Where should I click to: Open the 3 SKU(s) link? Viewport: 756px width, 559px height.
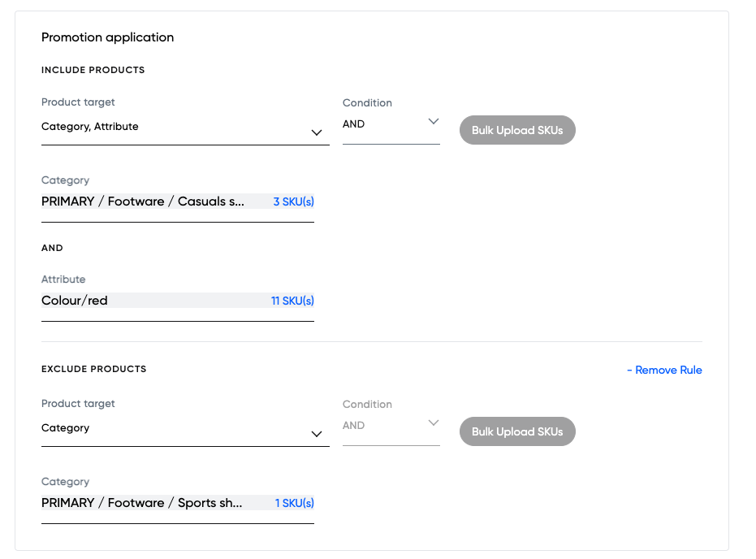(x=293, y=201)
